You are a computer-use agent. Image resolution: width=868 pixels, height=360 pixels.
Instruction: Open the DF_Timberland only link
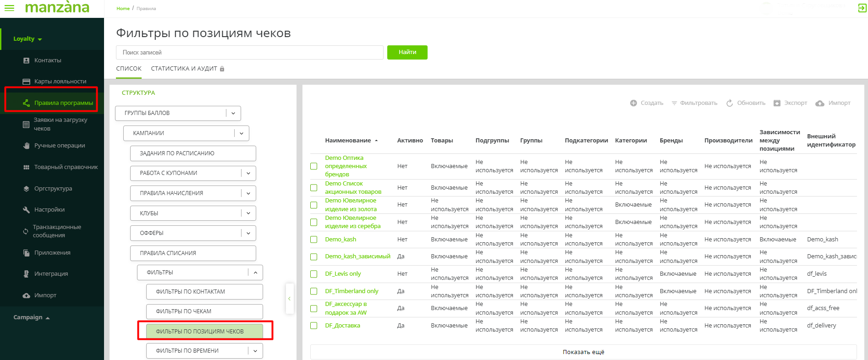click(x=352, y=291)
